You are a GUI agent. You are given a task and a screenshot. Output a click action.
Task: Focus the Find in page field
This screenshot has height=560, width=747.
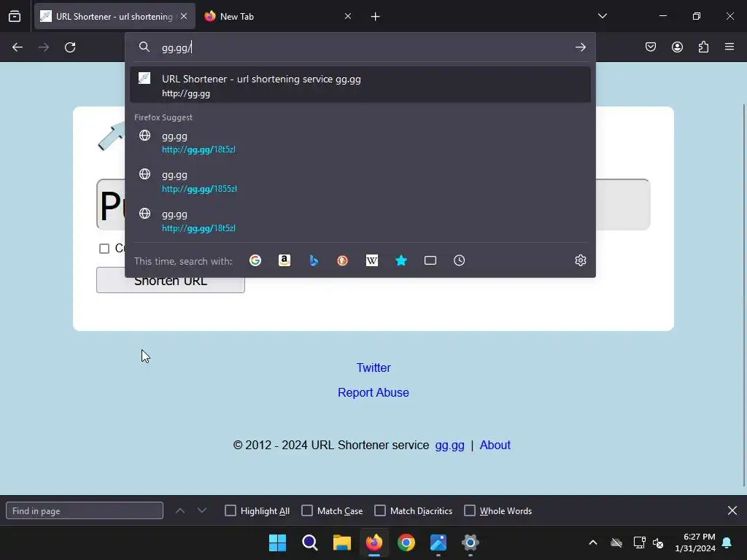click(85, 510)
